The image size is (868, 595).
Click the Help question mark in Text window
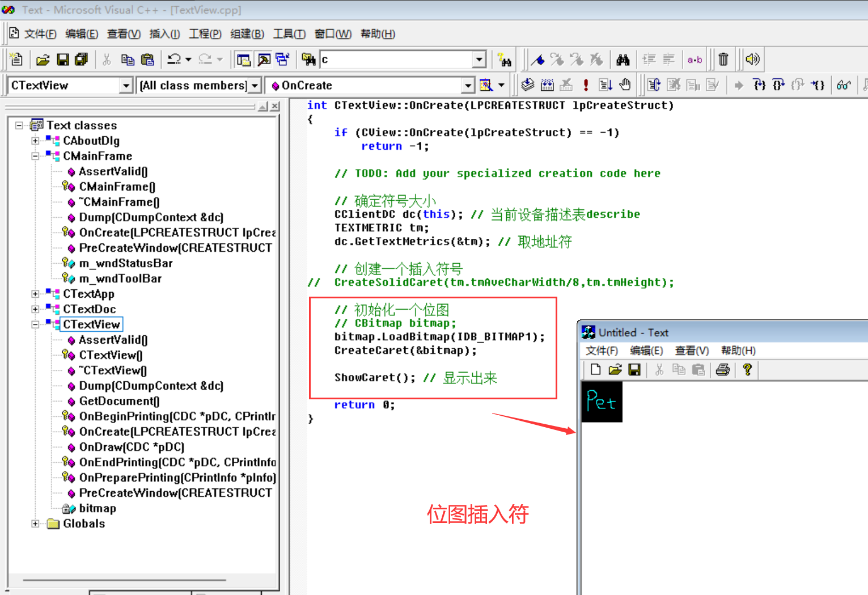747,370
